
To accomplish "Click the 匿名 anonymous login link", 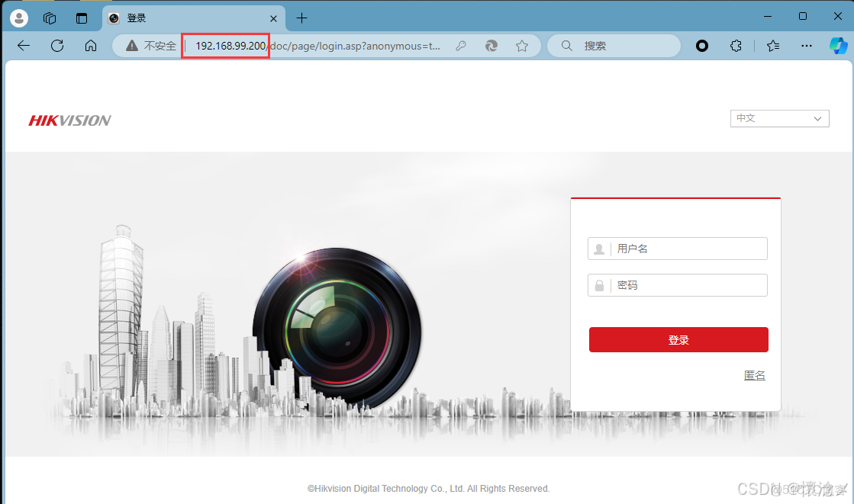I will 754,375.
